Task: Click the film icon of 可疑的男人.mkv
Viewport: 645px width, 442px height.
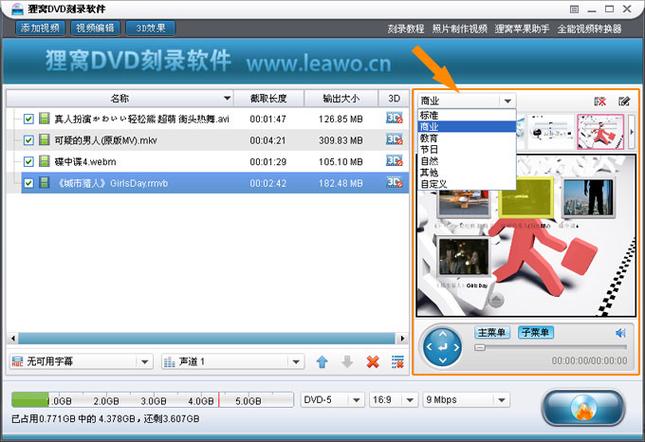Action: coord(44,140)
